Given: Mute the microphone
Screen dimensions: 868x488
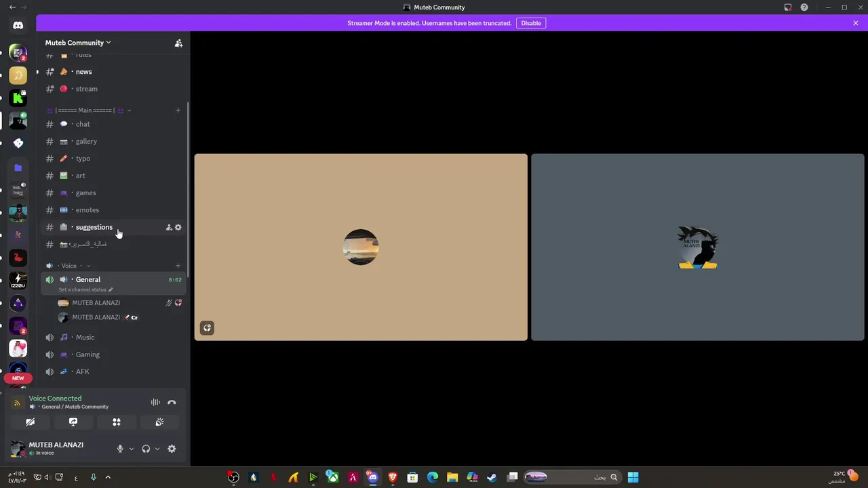Looking at the screenshot, I should tap(120, 449).
